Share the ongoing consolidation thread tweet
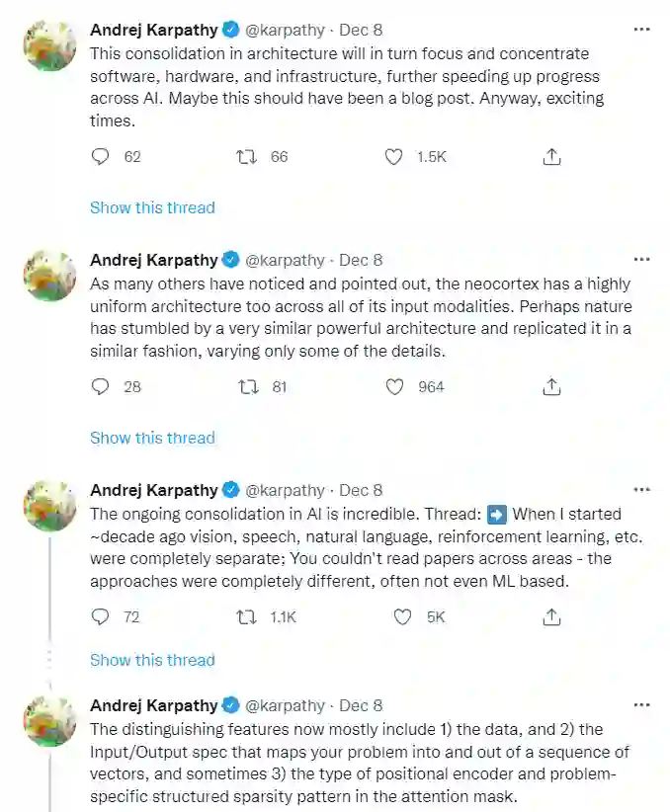This screenshot has height=812, width=670. 552,616
